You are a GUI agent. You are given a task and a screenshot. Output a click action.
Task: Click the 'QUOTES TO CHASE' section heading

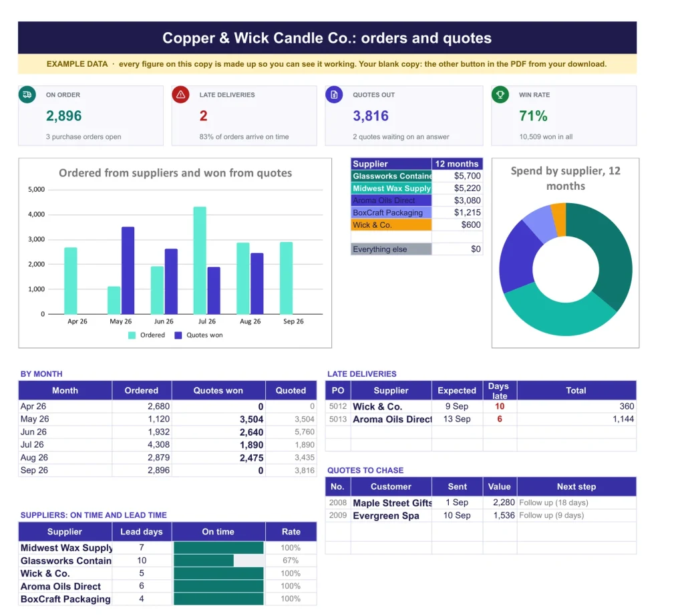pos(365,470)
